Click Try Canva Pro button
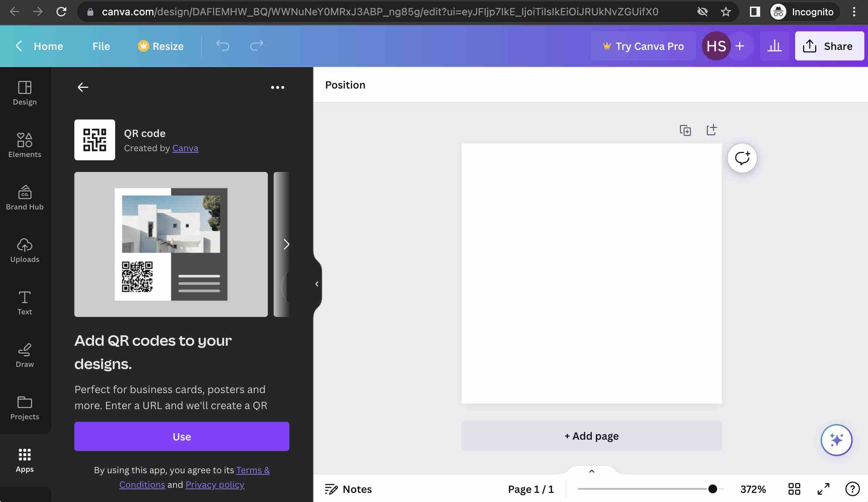This screenshot has height=502, width=868. [x=643, y=46]
